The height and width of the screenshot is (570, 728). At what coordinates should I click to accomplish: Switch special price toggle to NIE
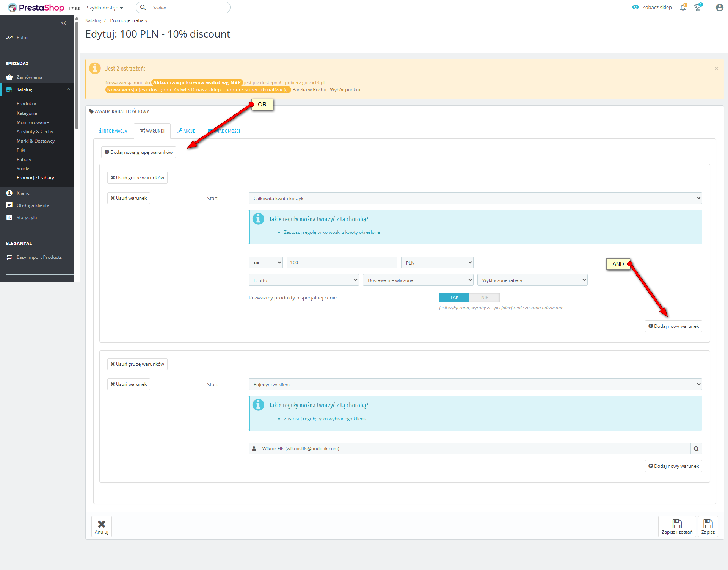click(x=485, y=298)
